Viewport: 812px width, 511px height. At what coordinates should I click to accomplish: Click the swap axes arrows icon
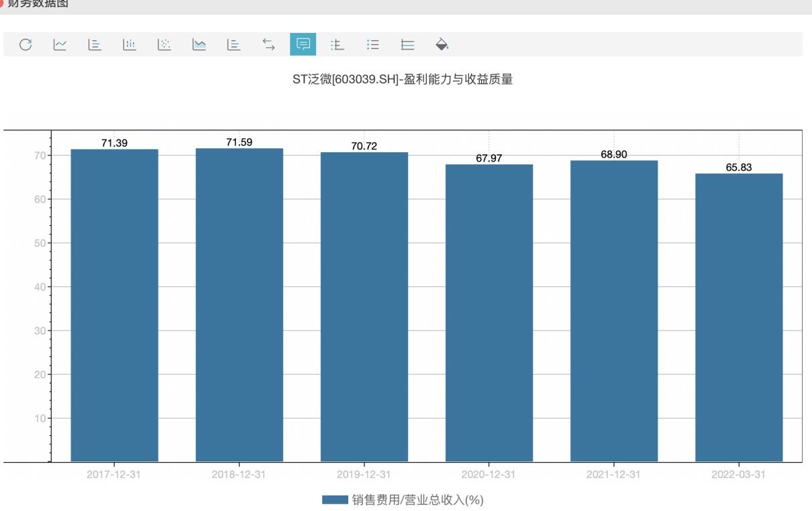point(268,45)
